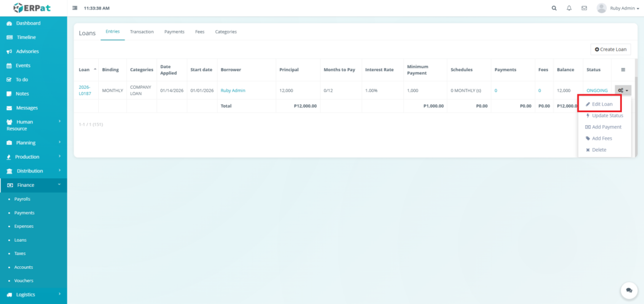
Task: Go to Events in the sidebar
Action: click(x=23, y=65)
